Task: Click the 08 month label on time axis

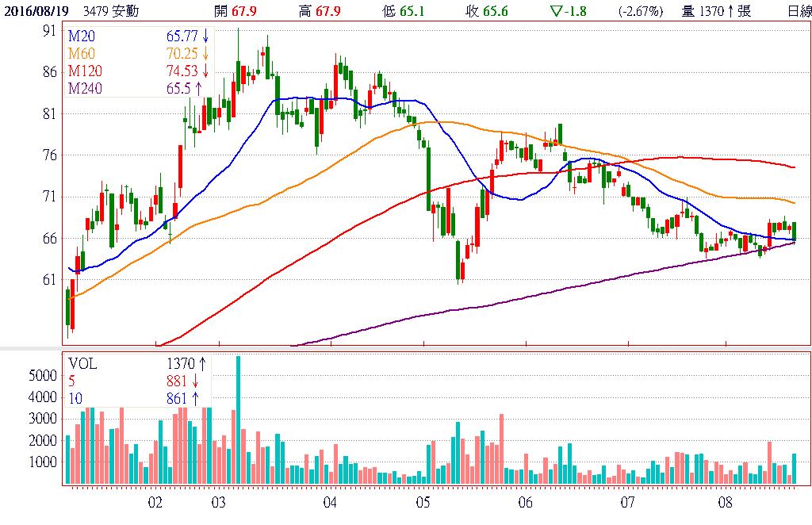Action: [724, 503]
